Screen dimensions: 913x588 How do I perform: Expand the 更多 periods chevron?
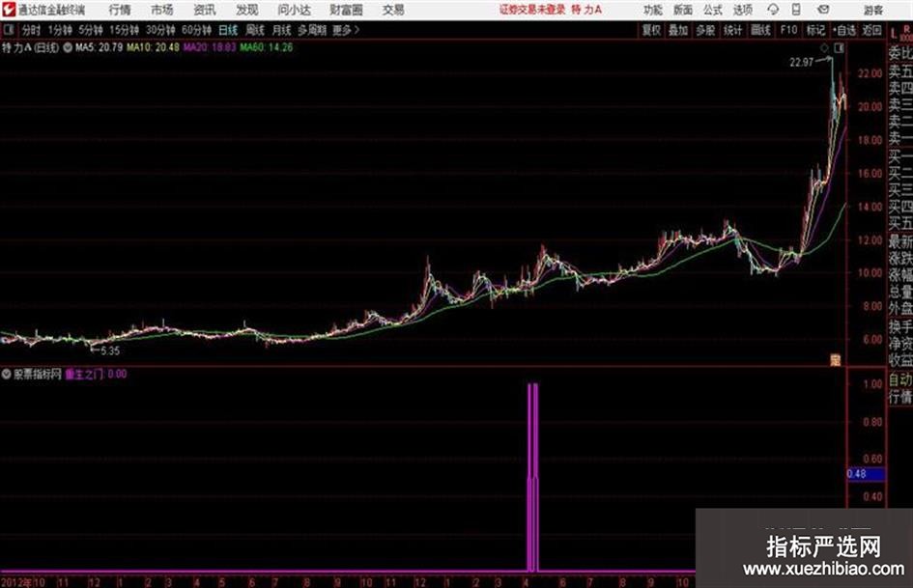tap(357, 30)
